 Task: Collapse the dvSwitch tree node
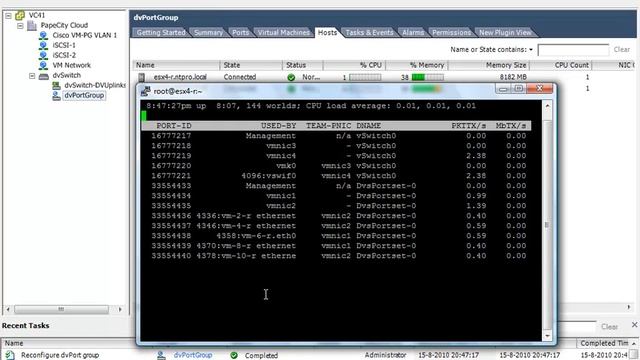(x=32, y=76)
